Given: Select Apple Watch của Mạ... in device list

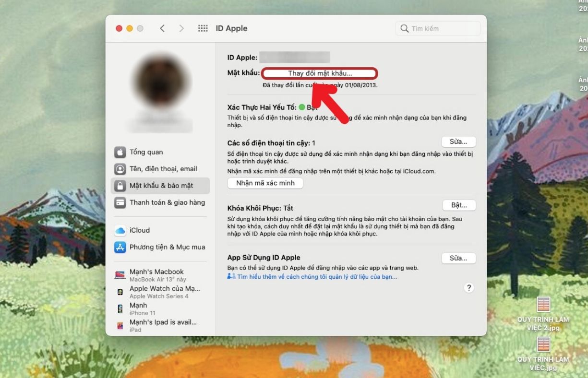Looking at the screenshot, I should [160, 292].
